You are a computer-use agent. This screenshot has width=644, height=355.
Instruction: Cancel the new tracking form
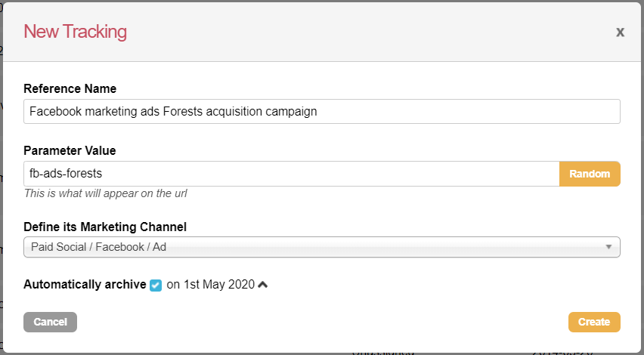(x=51, y=322)
